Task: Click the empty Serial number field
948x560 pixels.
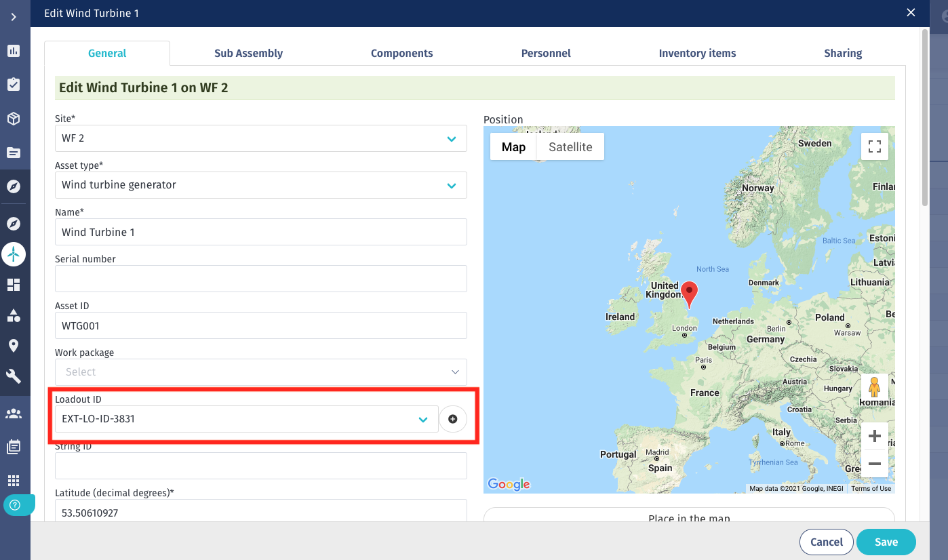Action: [x=261, y=279]
